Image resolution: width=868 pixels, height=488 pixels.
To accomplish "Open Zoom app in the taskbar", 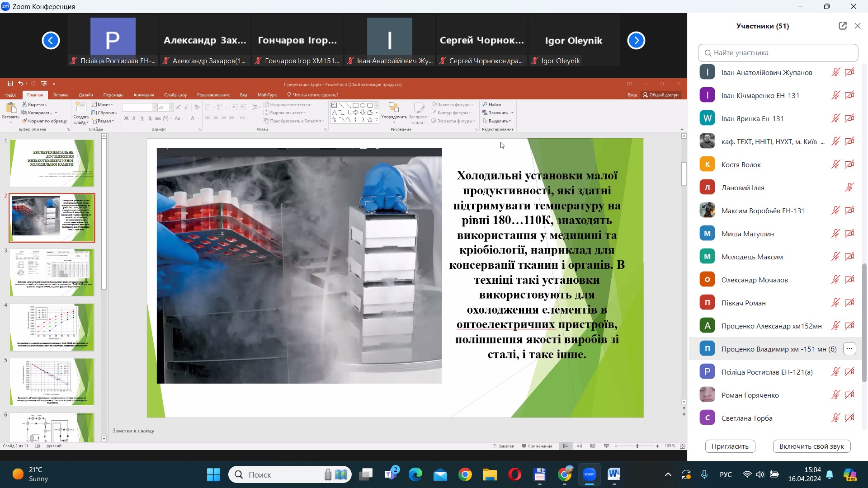I will point(589,474).
